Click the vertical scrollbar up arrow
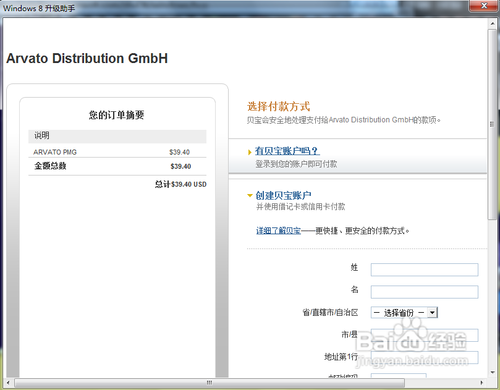The width and height of the screenshot is (500, 390). 492,24
